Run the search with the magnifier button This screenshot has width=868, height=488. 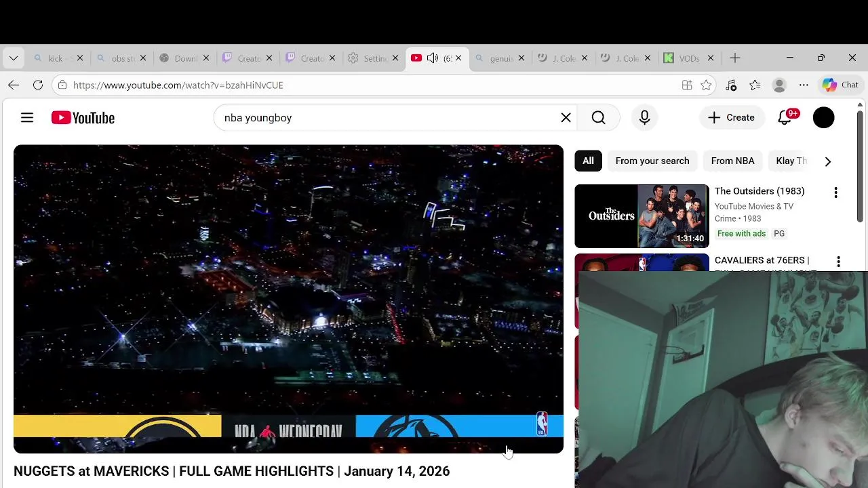click(x=598, y=118)
